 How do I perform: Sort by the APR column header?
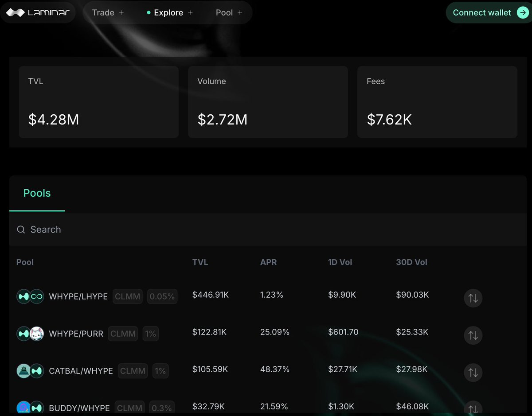point(268,262)
